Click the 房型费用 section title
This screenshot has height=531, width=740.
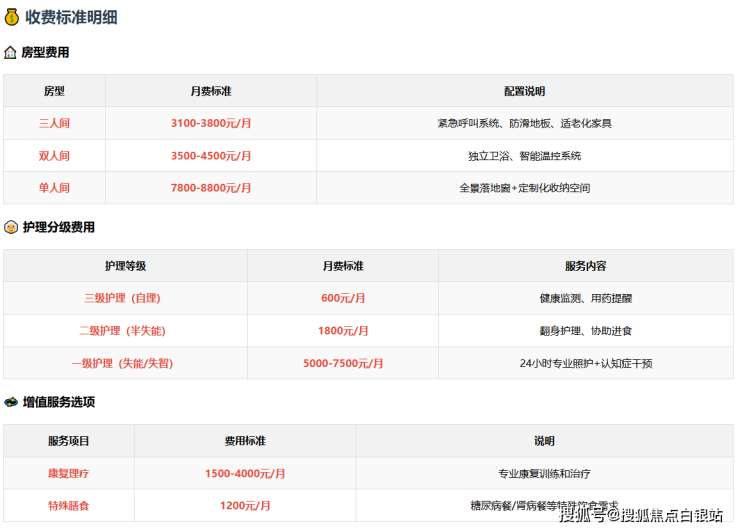[x=45, y=52]
